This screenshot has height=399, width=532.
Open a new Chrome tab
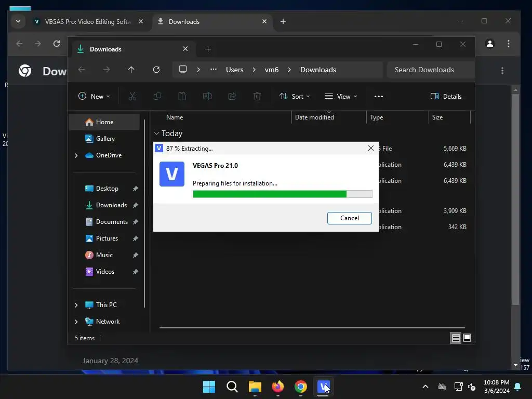(283, 21)
